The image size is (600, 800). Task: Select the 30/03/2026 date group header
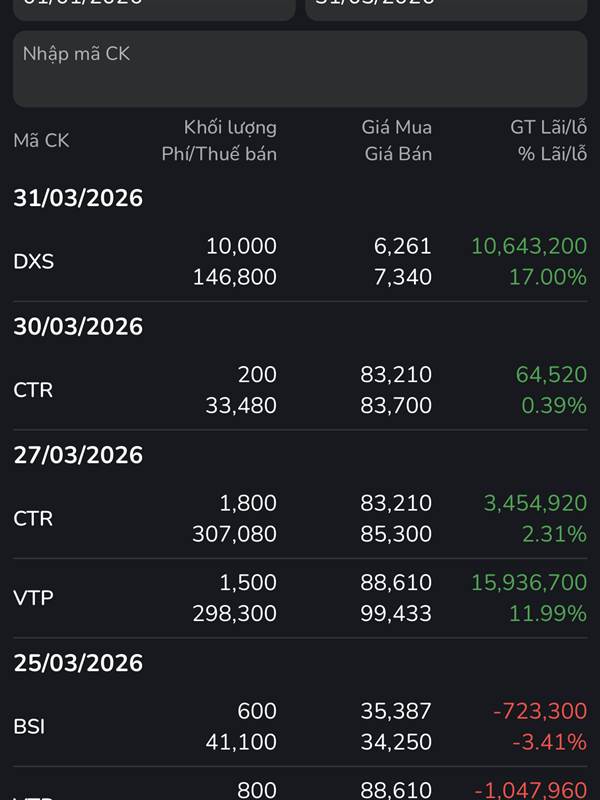[x=78, y=327]
